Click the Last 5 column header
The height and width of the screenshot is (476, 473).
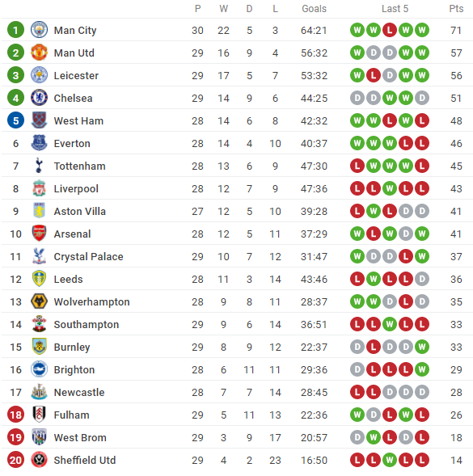click(395, 9)
